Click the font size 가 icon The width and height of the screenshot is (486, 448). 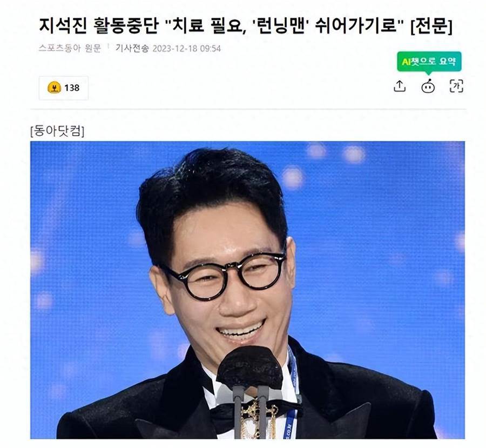[456, 86]
